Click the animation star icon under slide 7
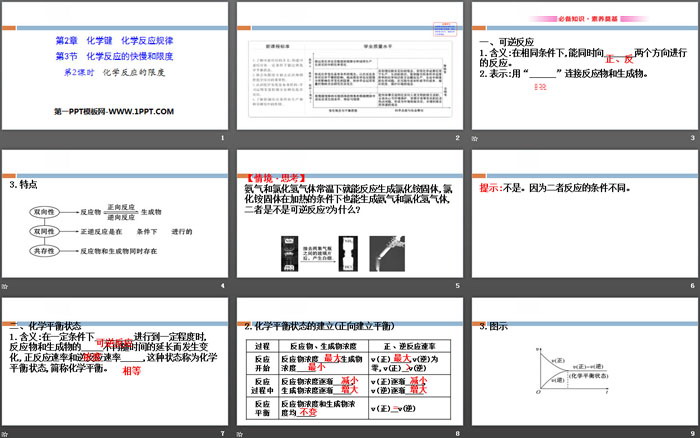The image size is (700, 438). tap(4, 434)
